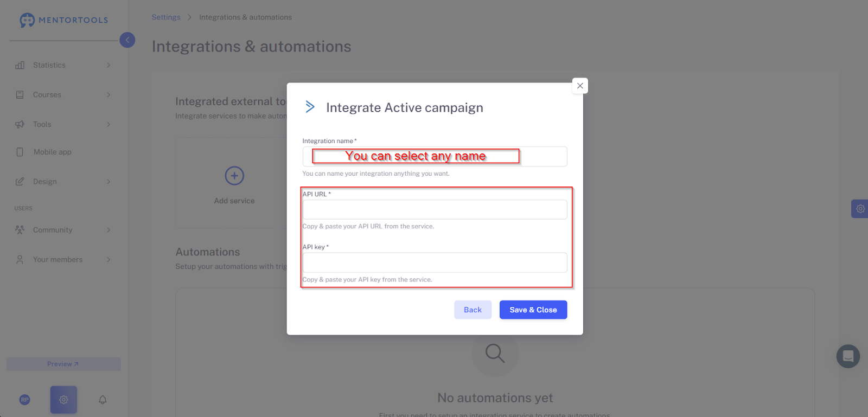Open the gear tab on right edge
The height and width of the screenshot is (417, 868).
click(x=860, y=209)
